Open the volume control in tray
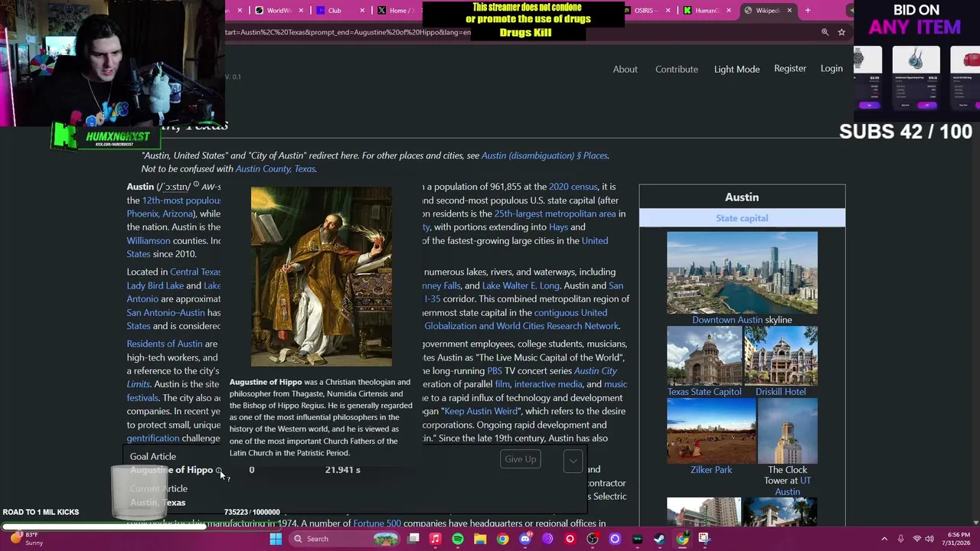The height and width of the screenshot is (551, 980). pyautogui.click(x=930, y=539)
